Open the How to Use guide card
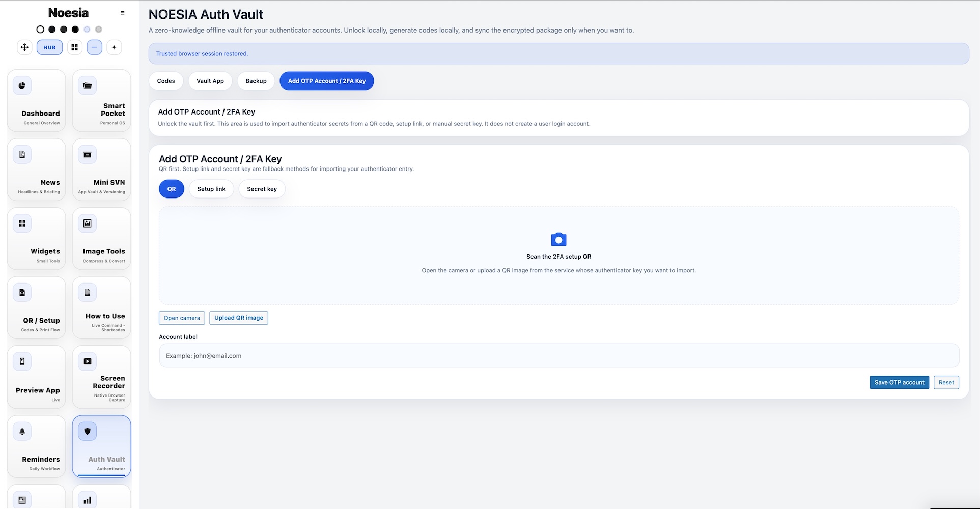Screen dimensions: 980x509 (x=102, y=308)
